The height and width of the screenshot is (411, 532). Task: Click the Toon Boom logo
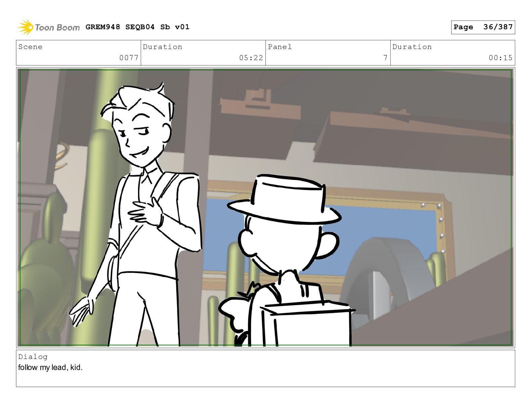(x=49, y=27)
